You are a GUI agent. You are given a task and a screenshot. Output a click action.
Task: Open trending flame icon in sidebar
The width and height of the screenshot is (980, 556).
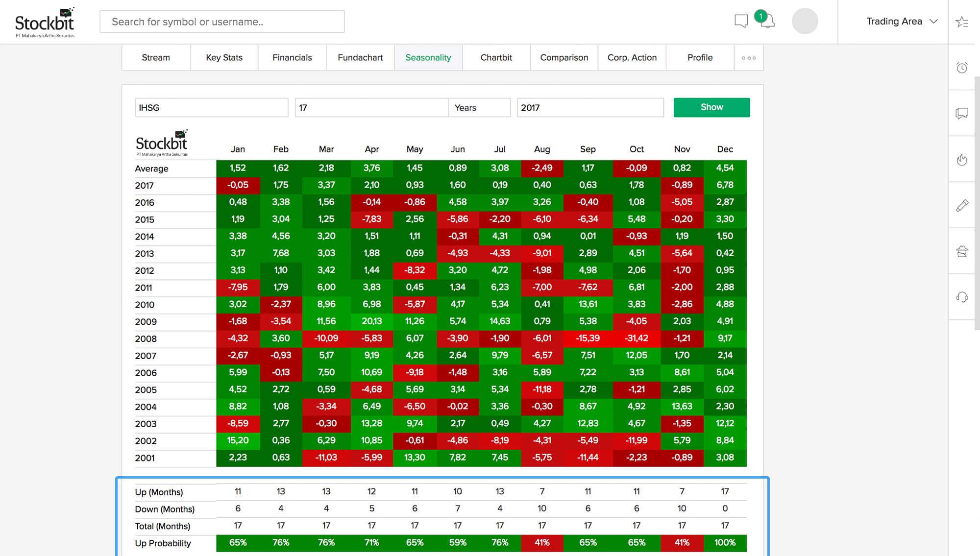click(962, 159)
